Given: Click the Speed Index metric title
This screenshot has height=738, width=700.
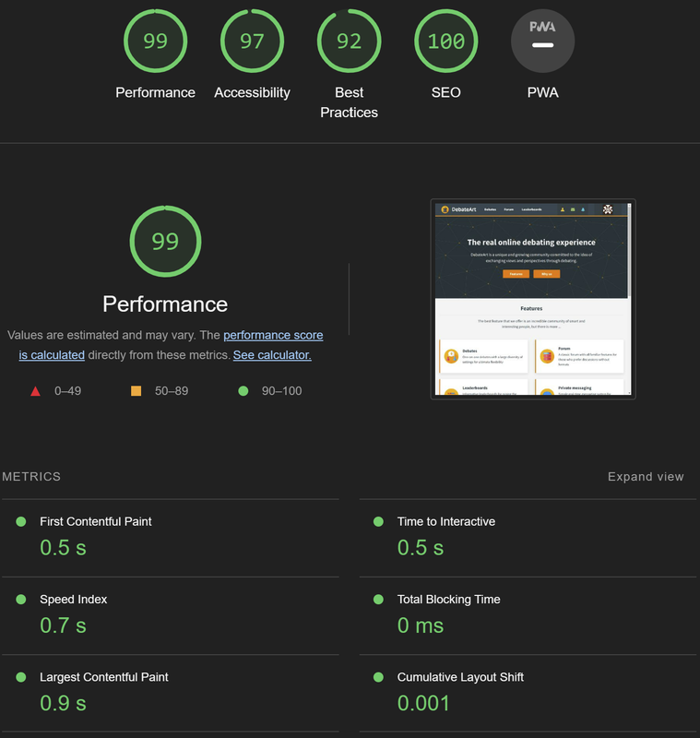Looking at the screenshot, I should click(74, 599).
